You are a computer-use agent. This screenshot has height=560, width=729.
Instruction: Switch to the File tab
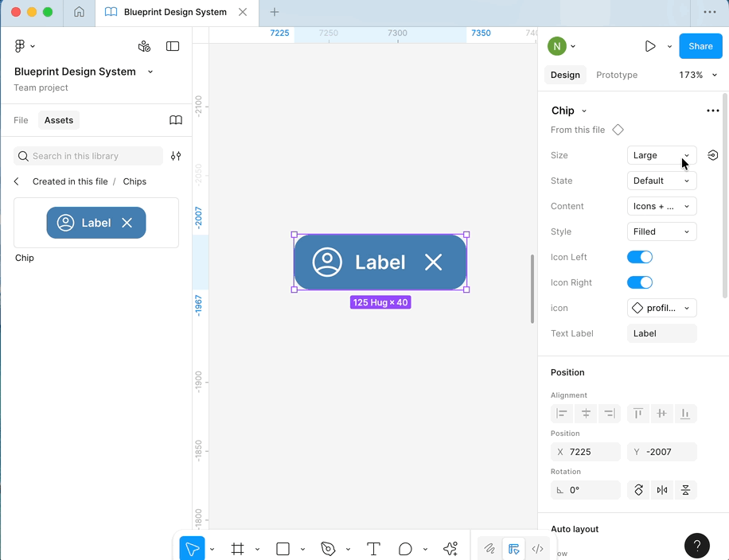click(x=21, y=120)
